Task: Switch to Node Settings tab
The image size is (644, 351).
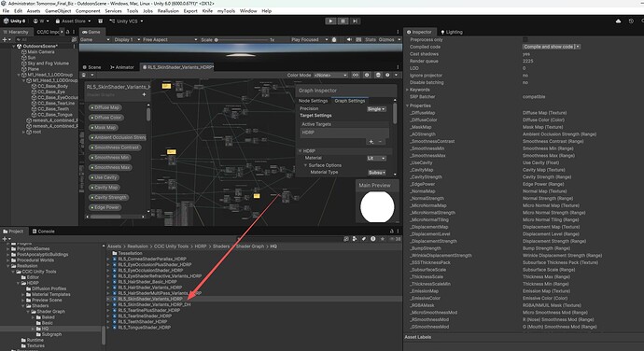Action: click(x=313, y=101)
